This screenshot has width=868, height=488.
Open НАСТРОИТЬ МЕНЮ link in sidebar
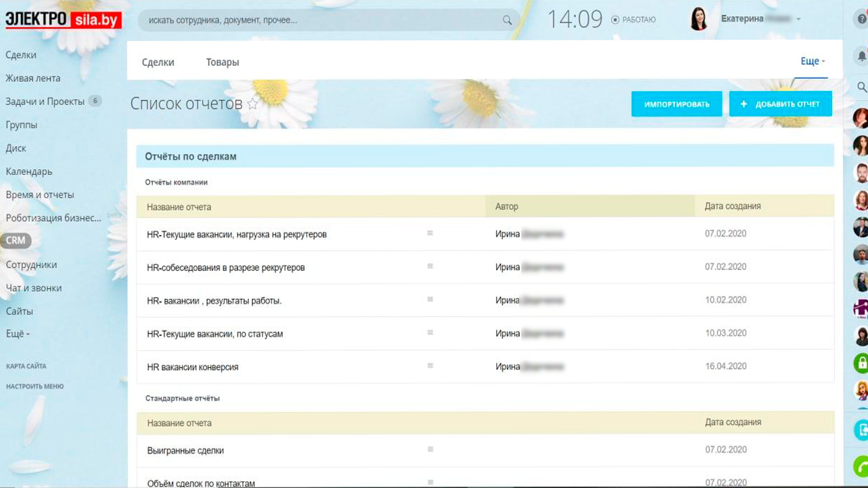coord(35,386)
